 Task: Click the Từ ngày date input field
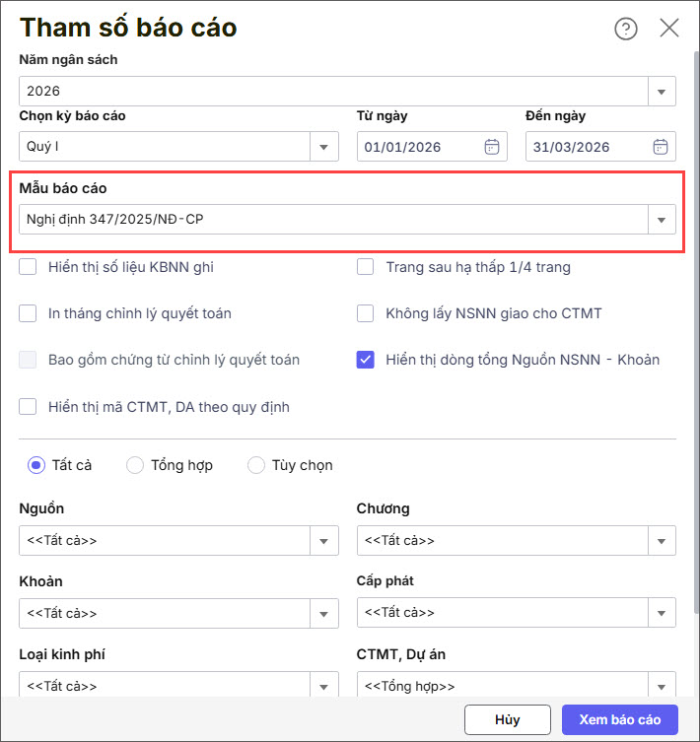point(418,147)
